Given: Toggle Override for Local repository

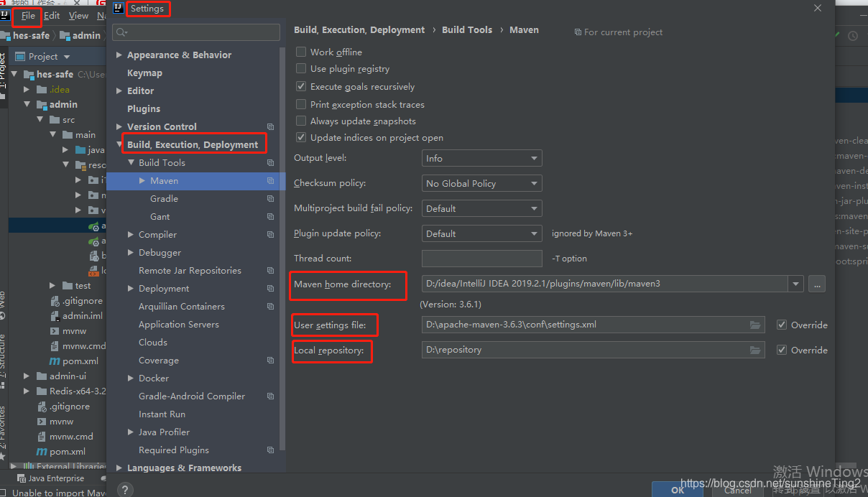Looking at the screenshot, I should 782,350.
